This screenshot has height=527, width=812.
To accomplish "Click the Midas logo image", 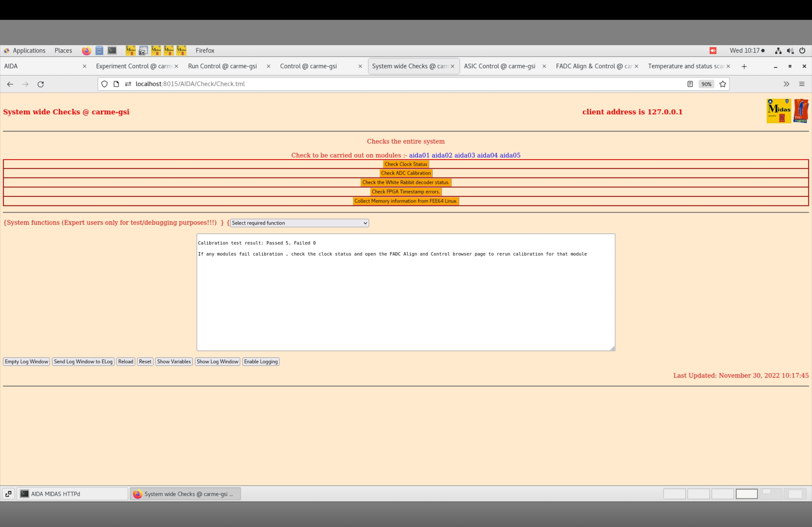I will (778, 111).
